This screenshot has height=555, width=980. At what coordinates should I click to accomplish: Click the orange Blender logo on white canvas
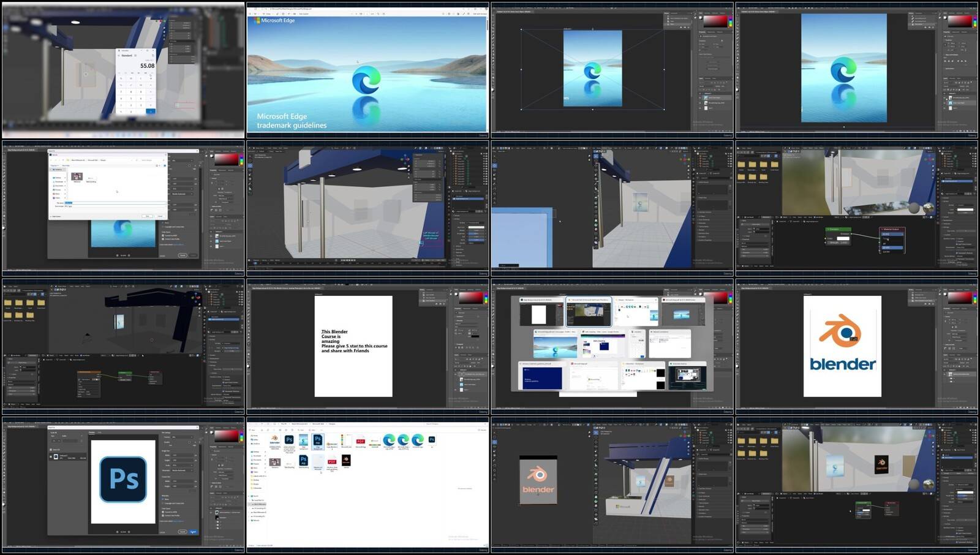(x=840, y=330)
